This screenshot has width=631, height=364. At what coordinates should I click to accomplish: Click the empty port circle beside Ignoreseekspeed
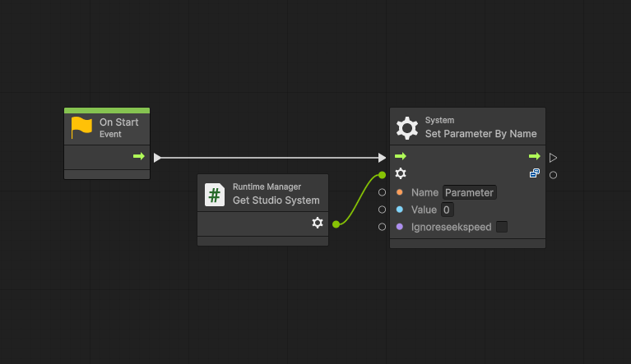382,227
